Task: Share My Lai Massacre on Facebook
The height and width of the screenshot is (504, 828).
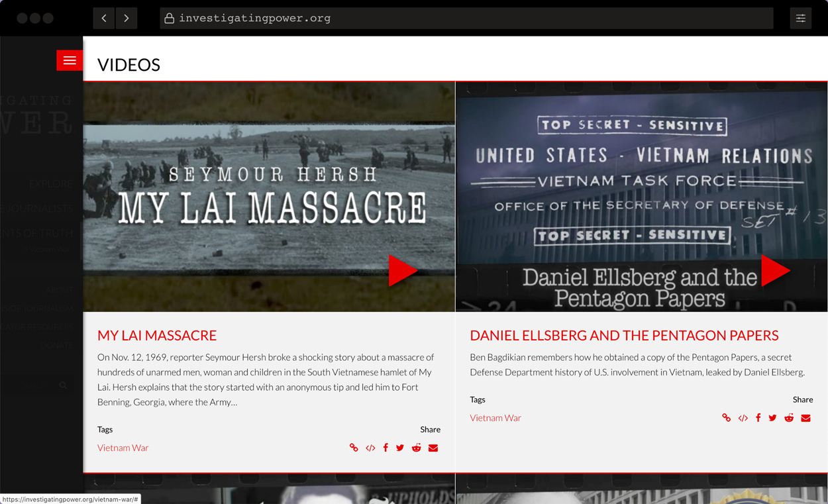Action: pos(386,448)
